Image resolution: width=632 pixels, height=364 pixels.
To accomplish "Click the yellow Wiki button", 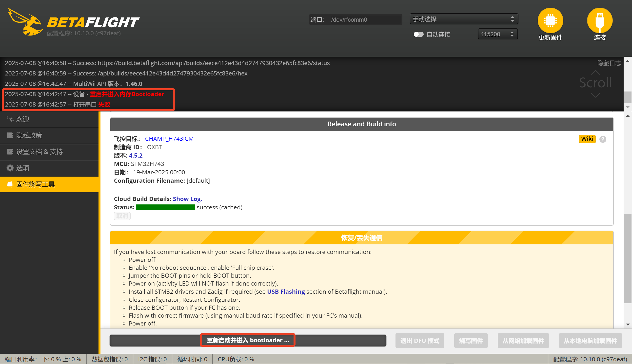I will point(587,139).
